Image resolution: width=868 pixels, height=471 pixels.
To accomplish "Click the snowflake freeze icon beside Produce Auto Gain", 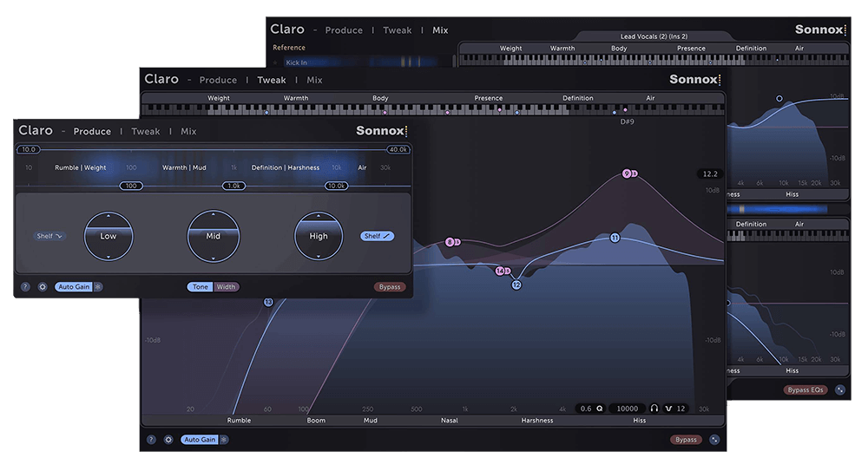I will 98,287.
